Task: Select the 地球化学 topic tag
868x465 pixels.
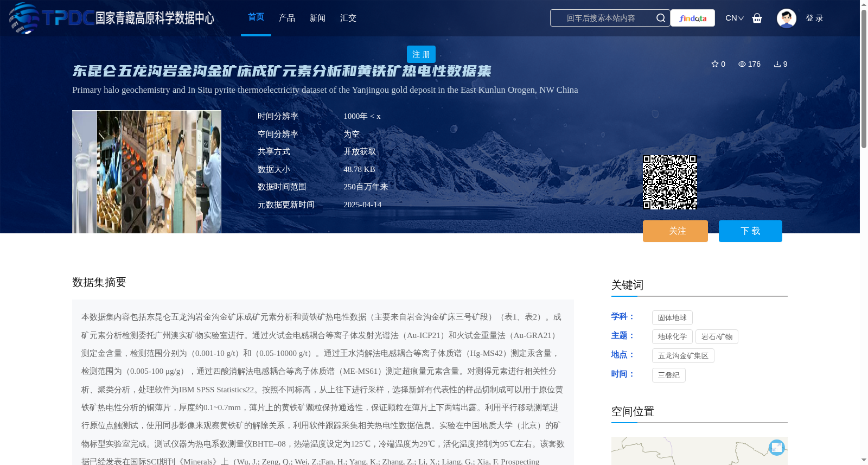Action: (x=672, y=337)
